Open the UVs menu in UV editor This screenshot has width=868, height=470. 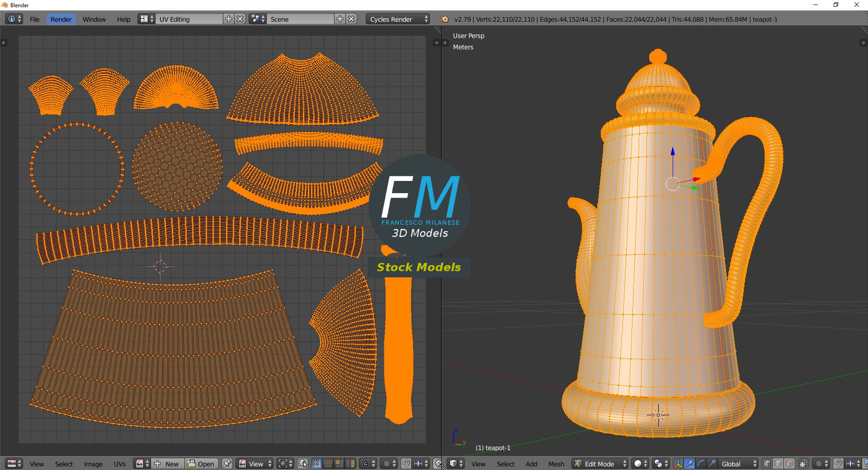120,464
